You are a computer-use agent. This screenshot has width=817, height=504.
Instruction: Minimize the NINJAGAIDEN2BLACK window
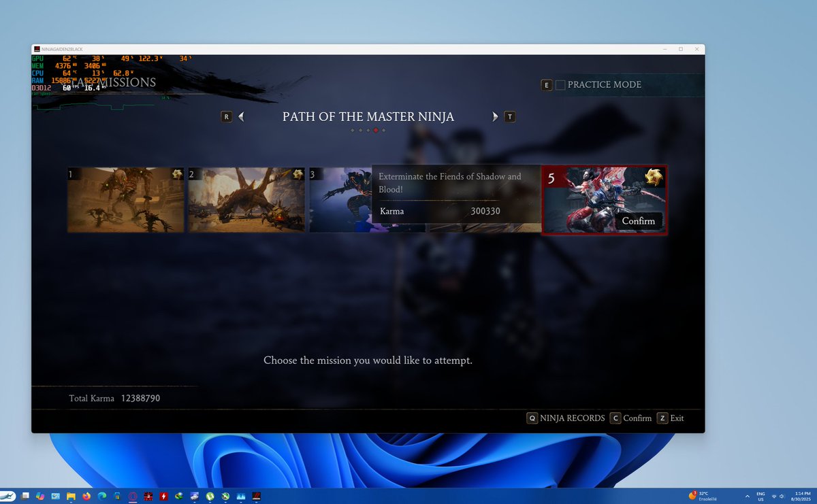[665, 49]
